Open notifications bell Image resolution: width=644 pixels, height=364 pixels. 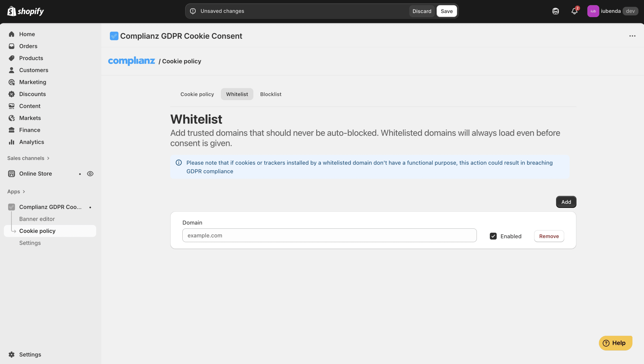coord(574,11)
